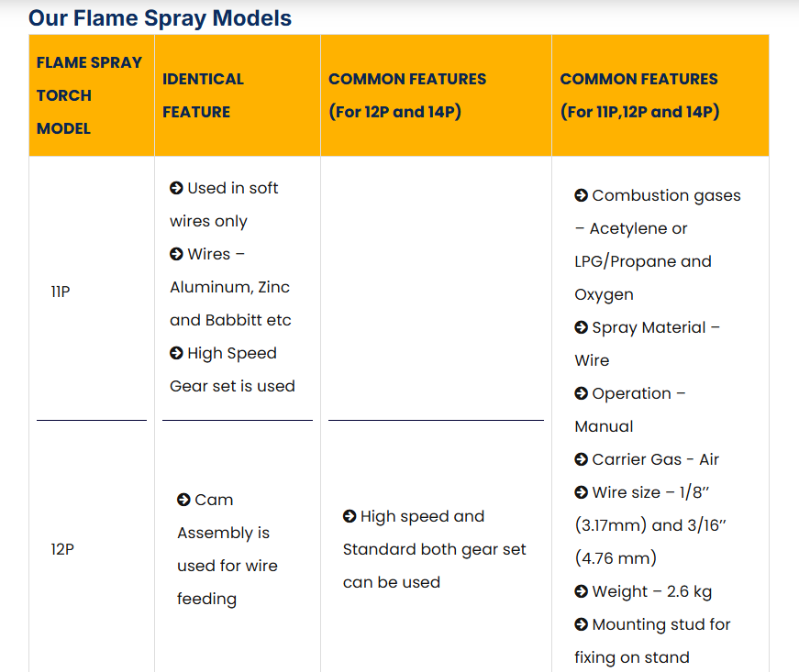Click the 'FLAME SPRAY TORCH MODEL' column header

[x=90, y=95]
